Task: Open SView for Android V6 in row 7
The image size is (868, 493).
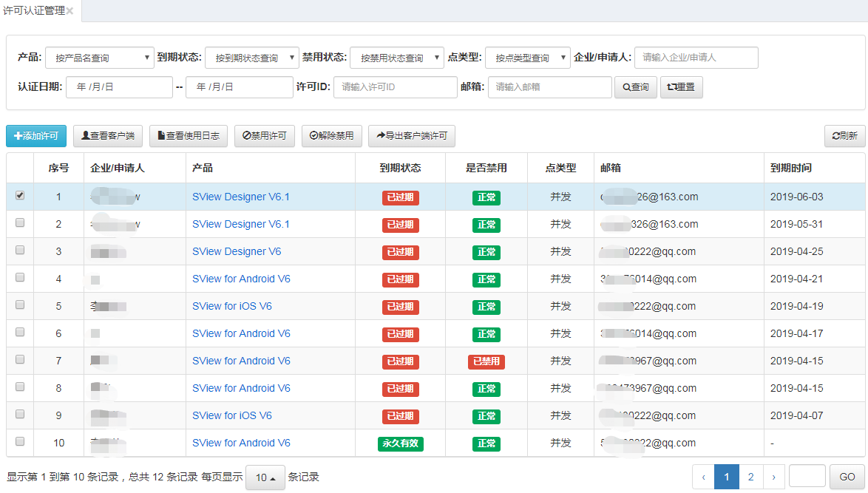Action: [x=241, y=361]
